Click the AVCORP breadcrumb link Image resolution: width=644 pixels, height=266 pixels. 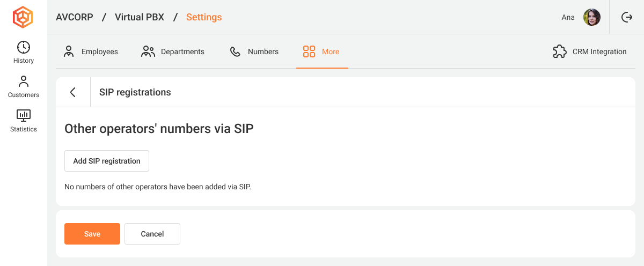point(75,17)
